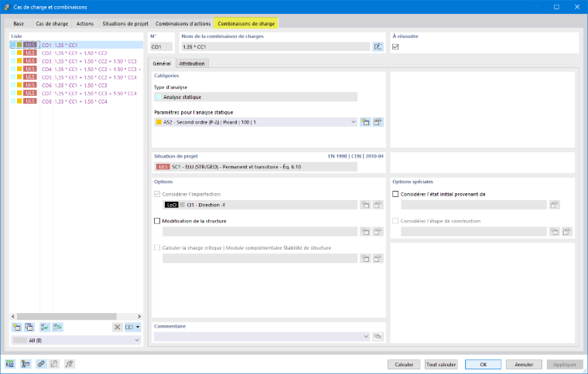Image resolution: width=588 pixels, height=374 pixels.
Task: Toggle 'Considérer l'imperfection' checkbox
Action: point(157,194)
